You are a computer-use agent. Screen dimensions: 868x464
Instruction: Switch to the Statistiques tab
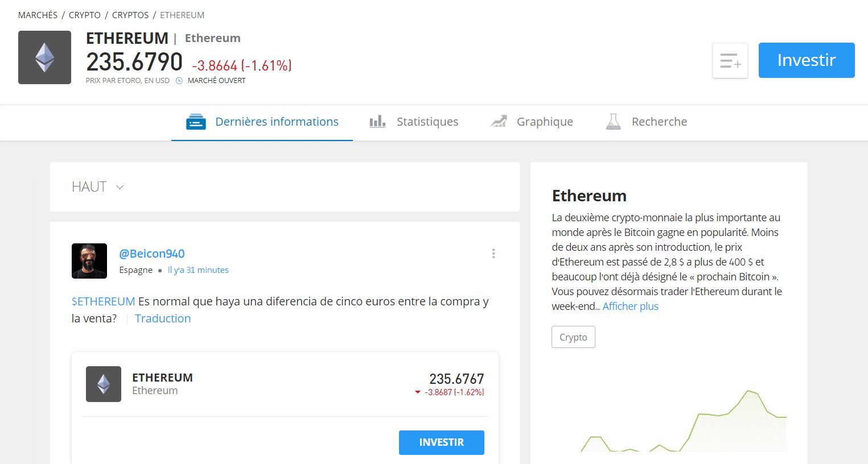click(x=414, y=122)
